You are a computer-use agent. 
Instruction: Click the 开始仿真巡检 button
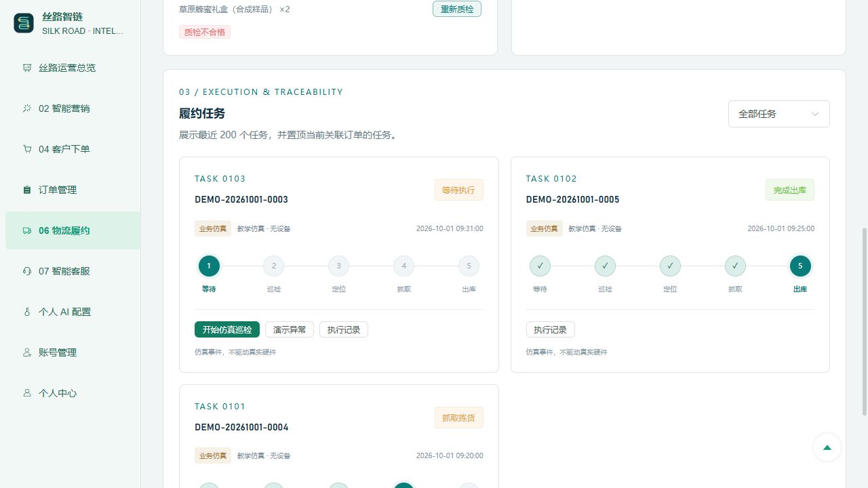click(227, 329)
